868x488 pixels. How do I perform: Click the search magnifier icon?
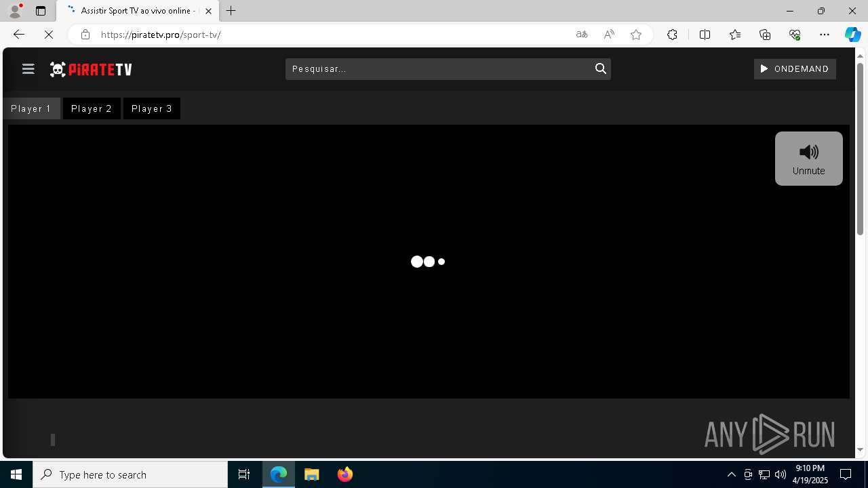pyautogui.click(x=600, y=68)
